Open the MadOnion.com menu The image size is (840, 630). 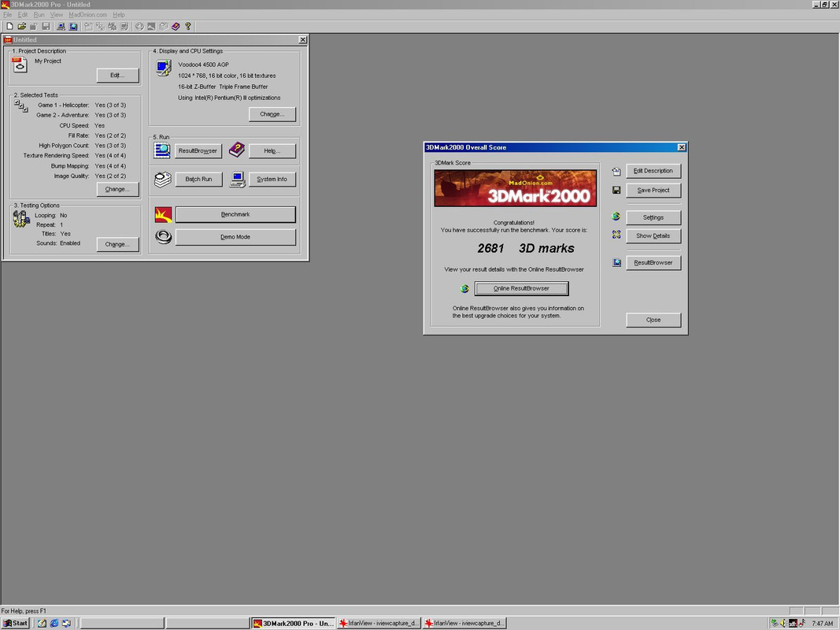coord(88,14)
